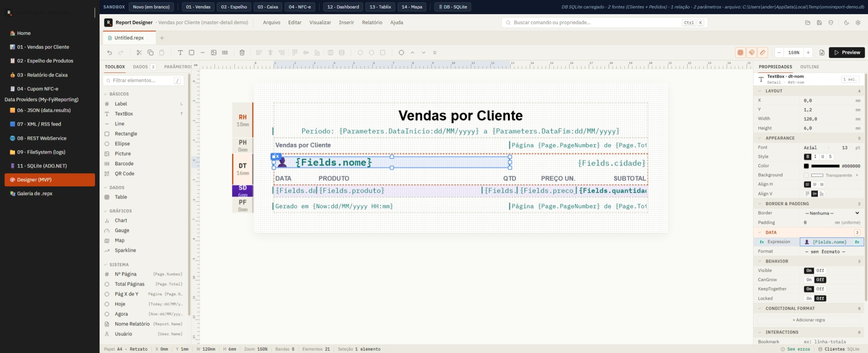
Task: Click the Novo (em branco) sandbox button
Action: pos(151,7)
